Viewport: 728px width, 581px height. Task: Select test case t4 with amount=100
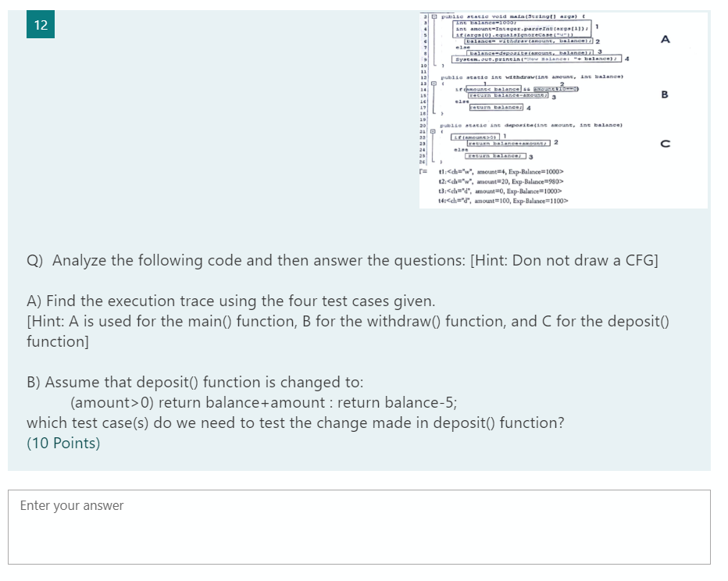click(501, 199)
